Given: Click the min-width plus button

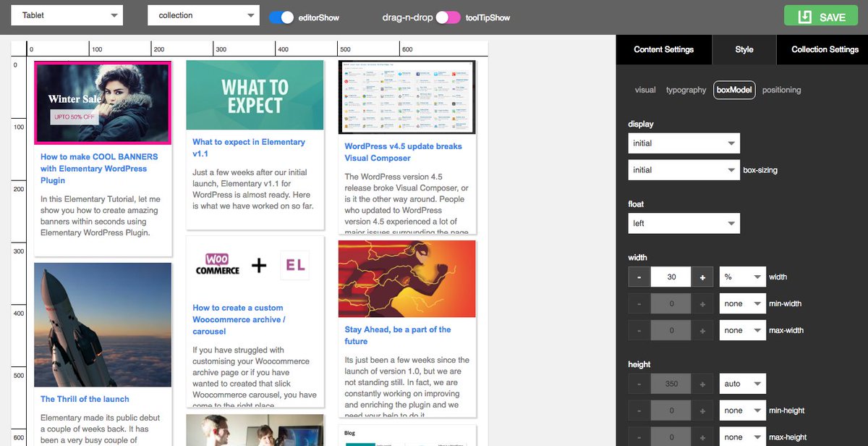Looking at the screenshot, I should [702, 304].
